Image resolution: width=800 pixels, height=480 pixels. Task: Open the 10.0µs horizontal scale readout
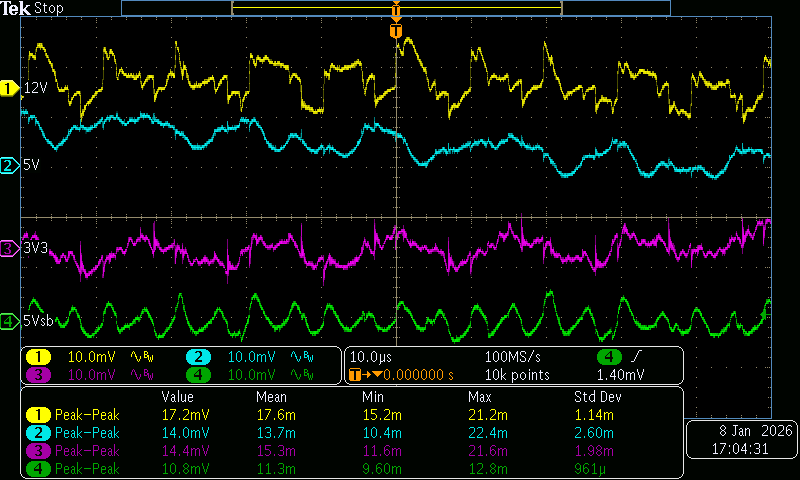click(x=370, y=357)
